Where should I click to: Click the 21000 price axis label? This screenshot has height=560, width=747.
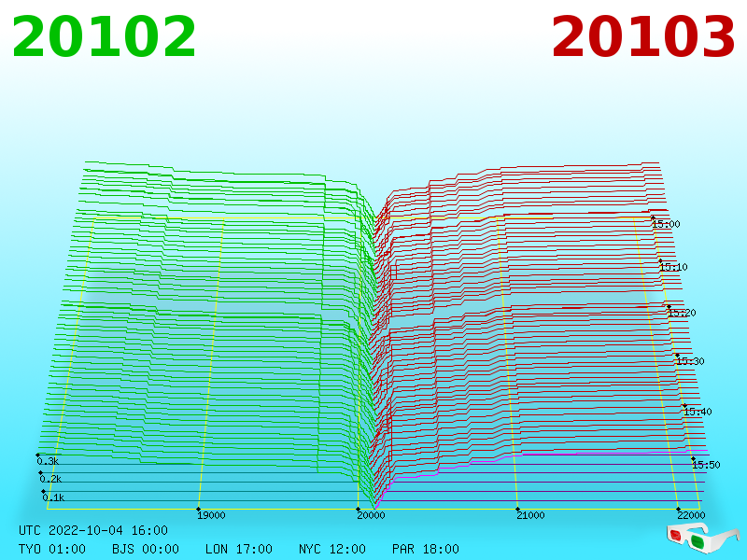click(x=530, y=515)
